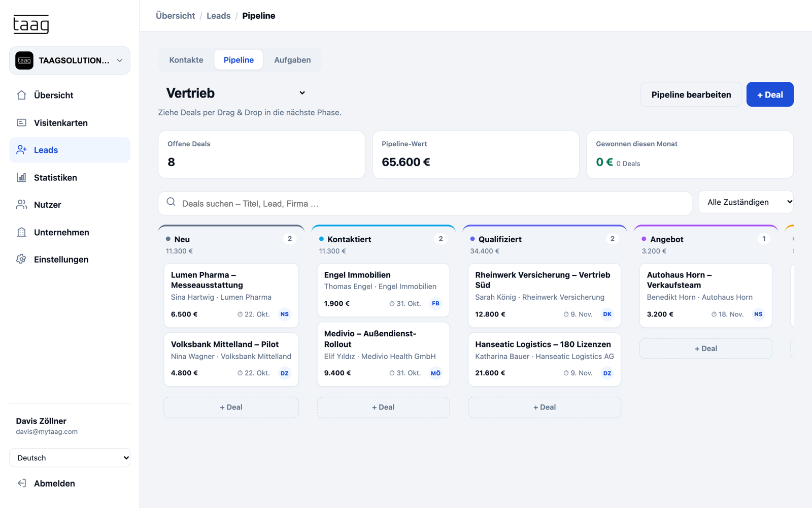Click the davis@mytaag.com email text

click(x=47, y=432)
